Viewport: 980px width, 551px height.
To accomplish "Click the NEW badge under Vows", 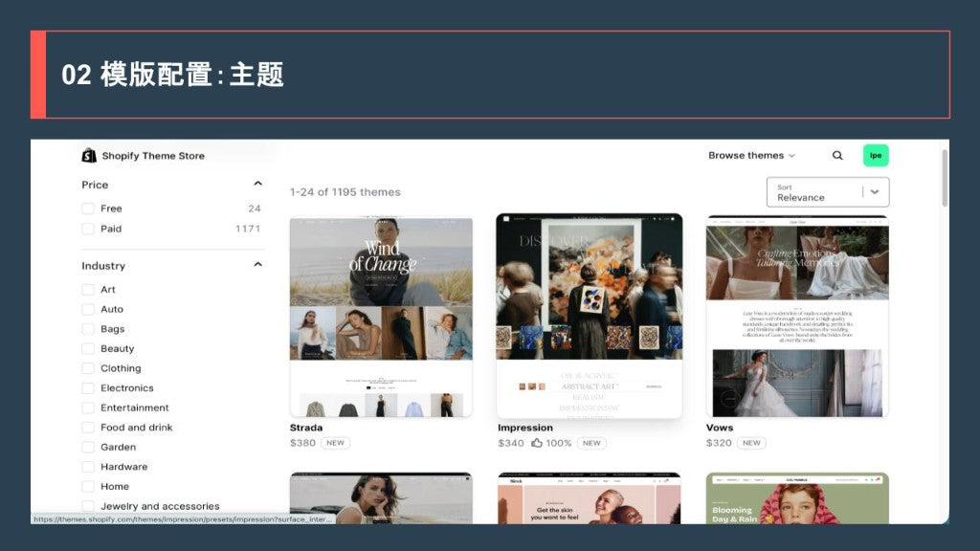I will point(751,443).
